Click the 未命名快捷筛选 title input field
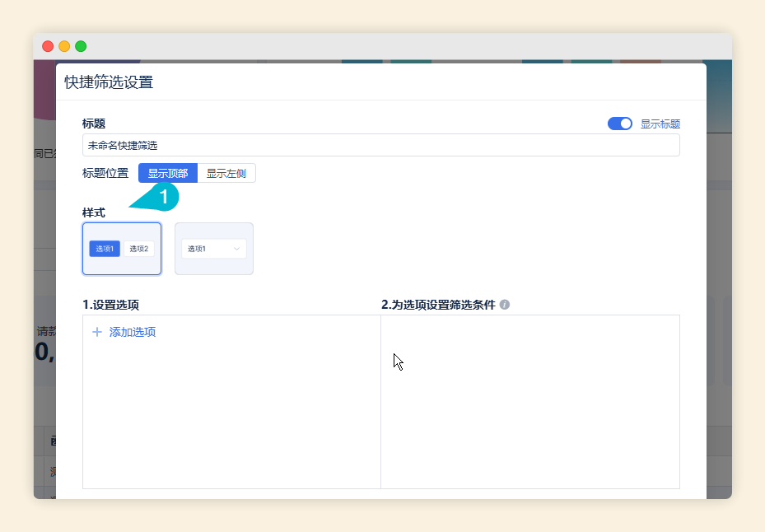Screen dimensions: 765x532 point(379,145)
